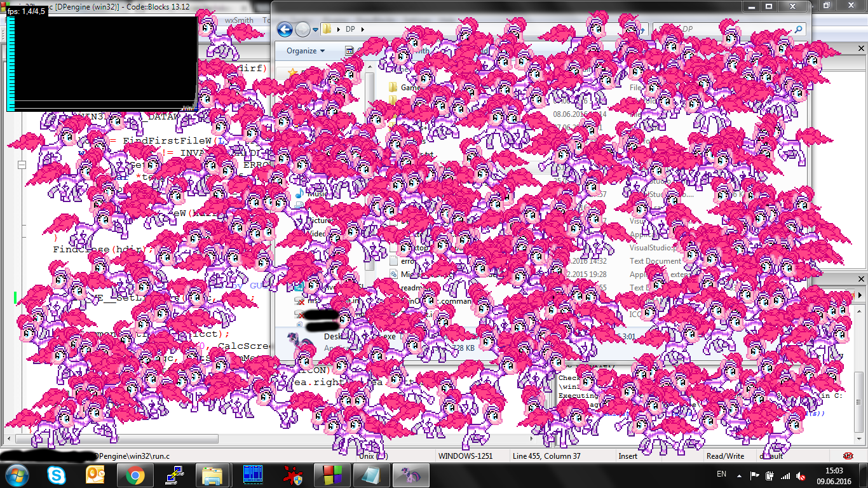Image resolution: width=868 pixels, height=488 pixels.
Task: Close the Code::Blocks logs panel
Action: [x=862, y=279]
